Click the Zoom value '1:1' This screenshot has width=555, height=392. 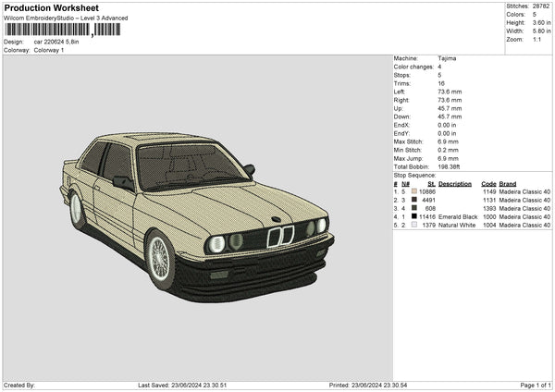point(536,39)
